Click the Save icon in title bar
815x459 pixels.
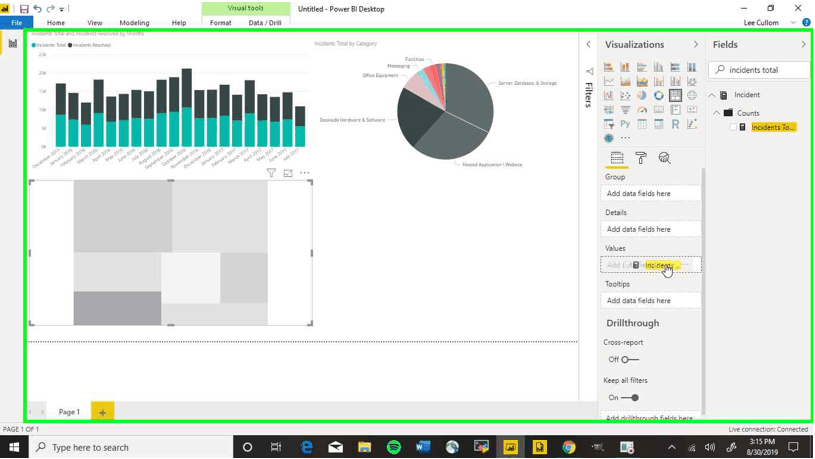pyautogui.click(x=24, y=9)
